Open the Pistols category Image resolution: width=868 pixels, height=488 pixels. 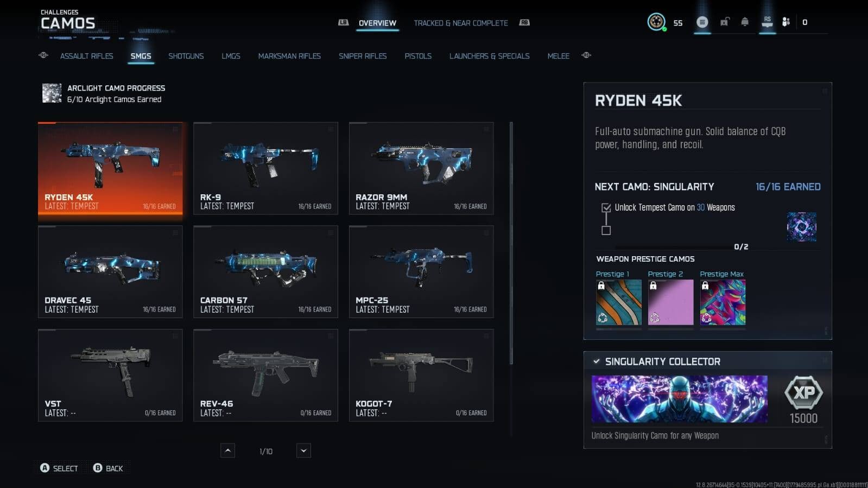click(x=418, y=56)
